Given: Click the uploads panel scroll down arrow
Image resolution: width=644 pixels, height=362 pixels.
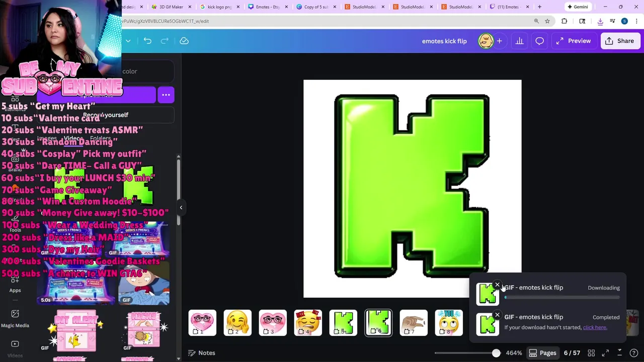Looking at the screenshot, I should click(179, 358).
